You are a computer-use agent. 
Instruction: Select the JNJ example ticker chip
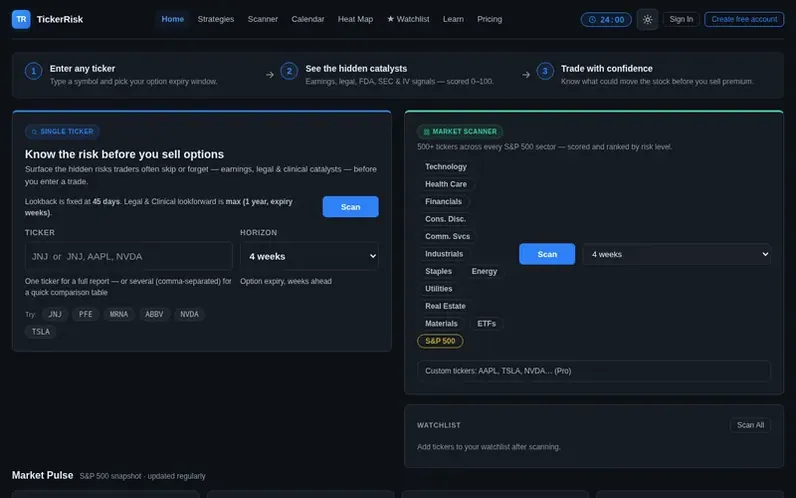[55, 314]
